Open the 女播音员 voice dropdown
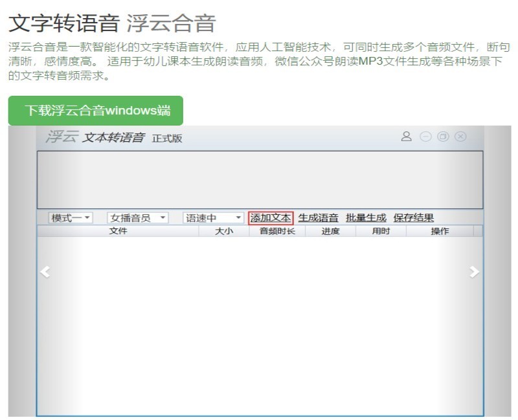Viewport: 518px width, 420px height. (x=138, y=218)
